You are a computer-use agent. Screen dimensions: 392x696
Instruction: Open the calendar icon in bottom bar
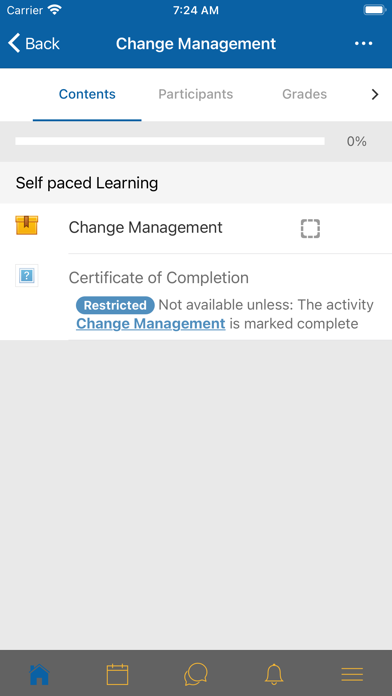[118, 675]
